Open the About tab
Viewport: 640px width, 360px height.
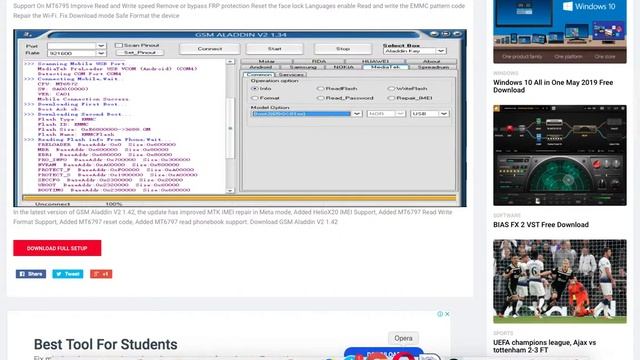431,61
